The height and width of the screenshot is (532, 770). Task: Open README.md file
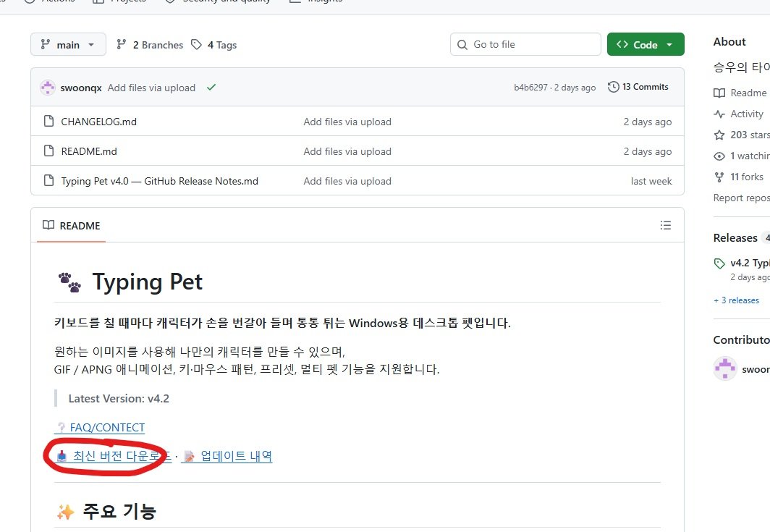(x=89, y=151)
